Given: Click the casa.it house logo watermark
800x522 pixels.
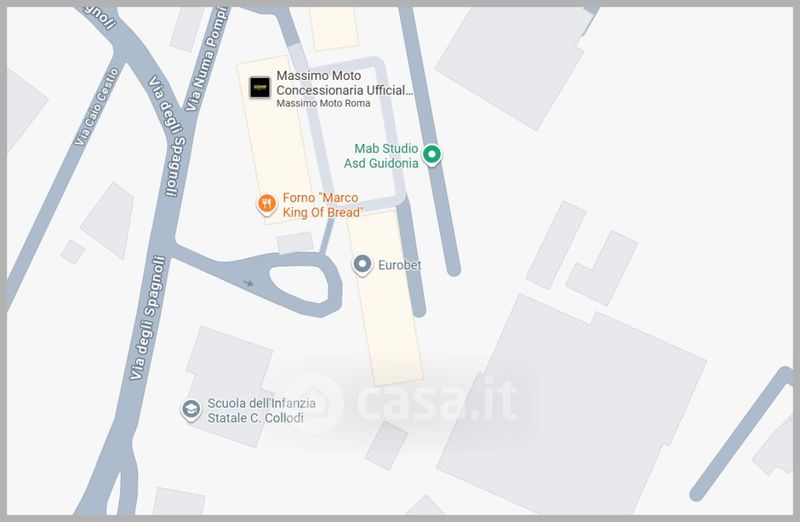Looking at the screenshot, I should tap(313, 403).
